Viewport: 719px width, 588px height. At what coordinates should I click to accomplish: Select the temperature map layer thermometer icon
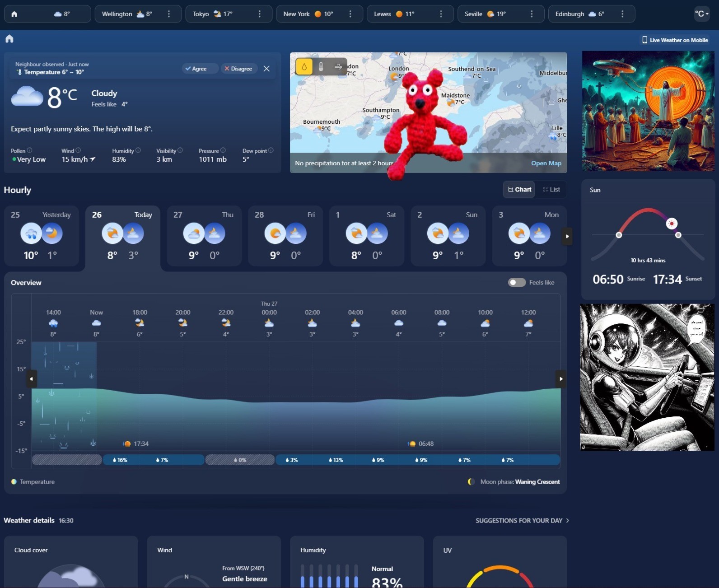tap(321, 67)
